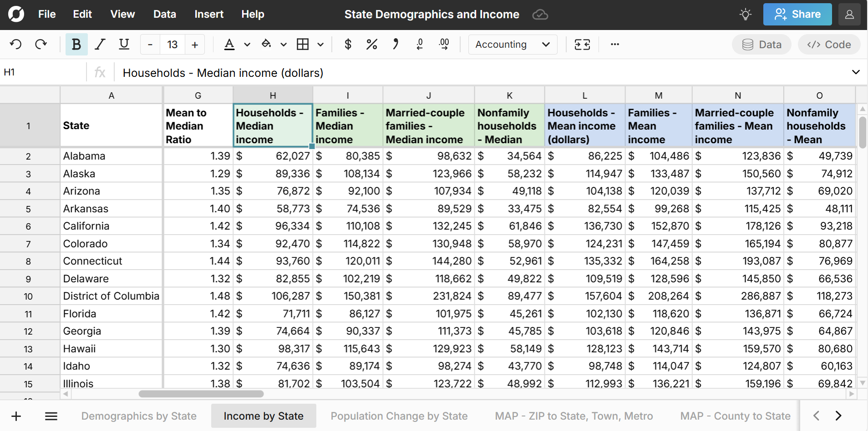Expand the borders dropdown arrow

[320, 45]
